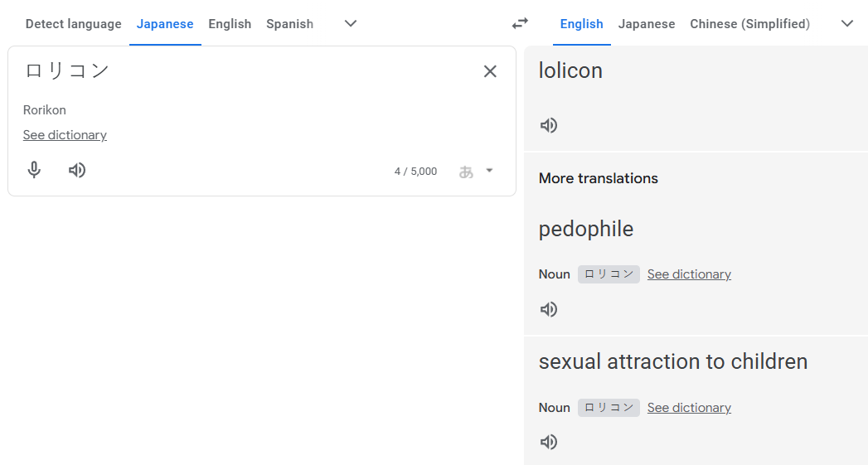The image size is (868, 465).
Task: Clear the source text
Action: click(x=490, y=71)
